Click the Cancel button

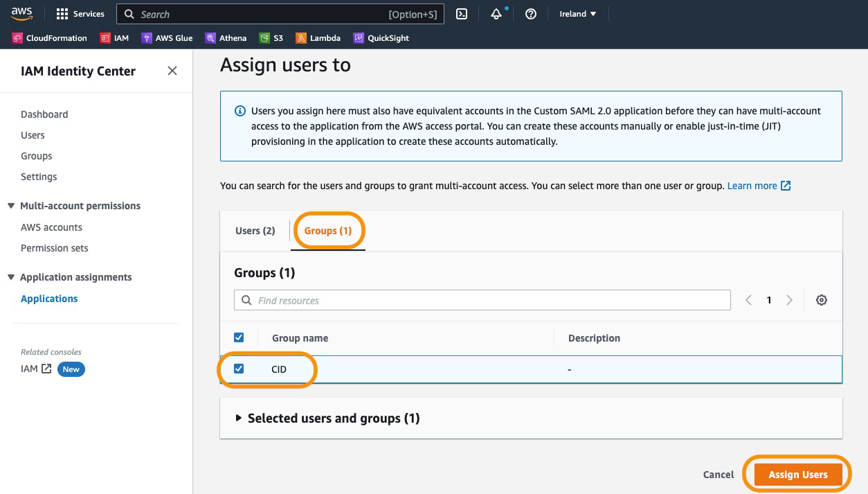click(x=718, y=475)
